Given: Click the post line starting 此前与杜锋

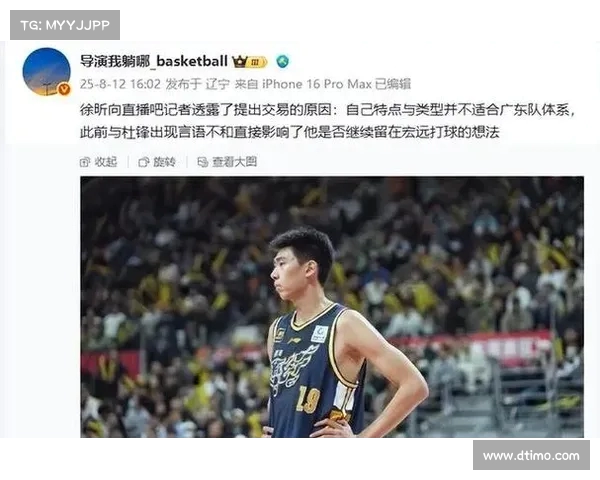Looking at the screenshot, I should click(x=290, y=132).
